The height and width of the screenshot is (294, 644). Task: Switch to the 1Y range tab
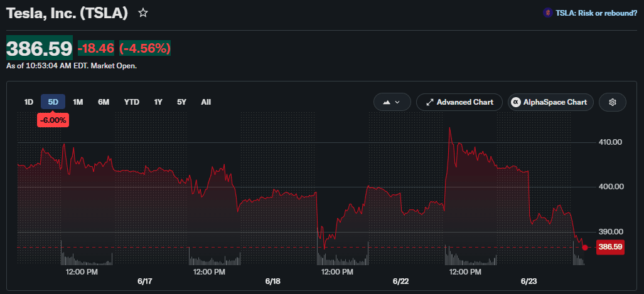pos(158,102)
